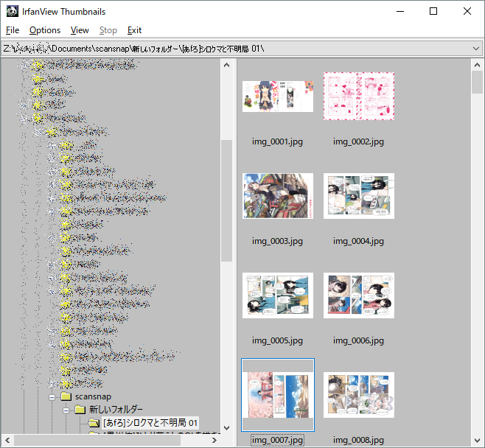Screen dimensions: 485x448
Task: Select the 新しいフォルダー folder icon
Action: click(80, 410)
